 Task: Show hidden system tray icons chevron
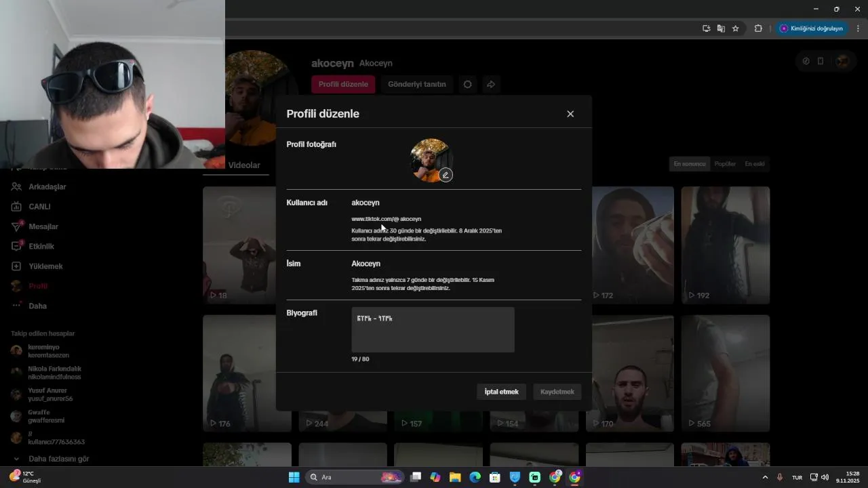click(766, 477)
